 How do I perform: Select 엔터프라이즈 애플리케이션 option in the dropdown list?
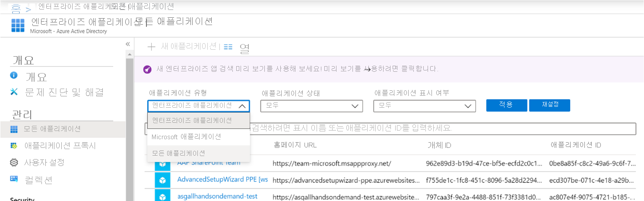(199, 120)
